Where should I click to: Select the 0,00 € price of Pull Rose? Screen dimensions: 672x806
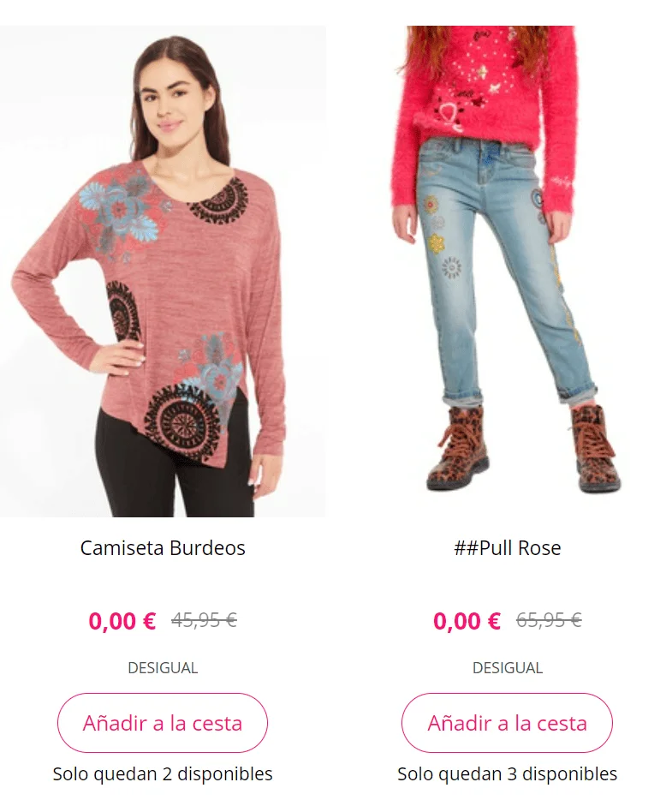[467, 621]
